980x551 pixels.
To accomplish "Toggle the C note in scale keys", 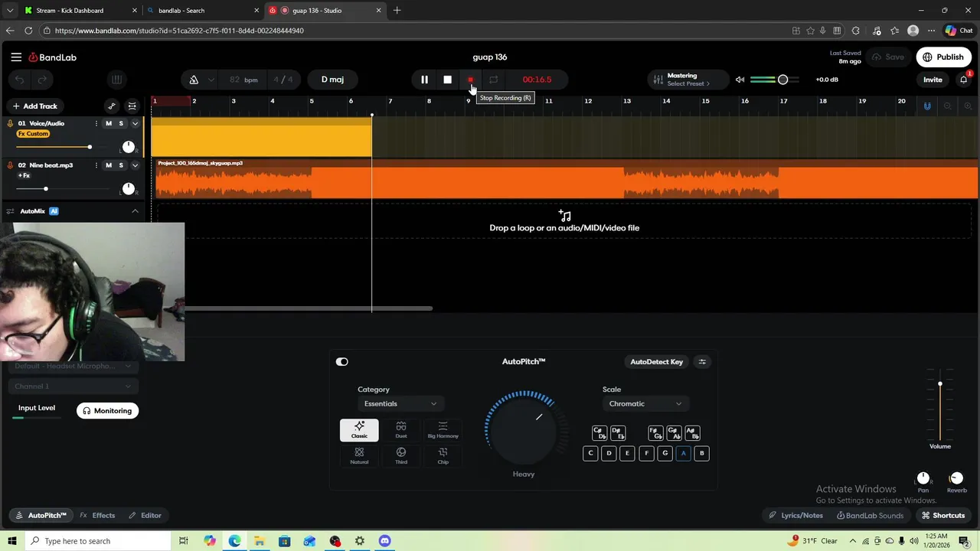I will point(590,453).
